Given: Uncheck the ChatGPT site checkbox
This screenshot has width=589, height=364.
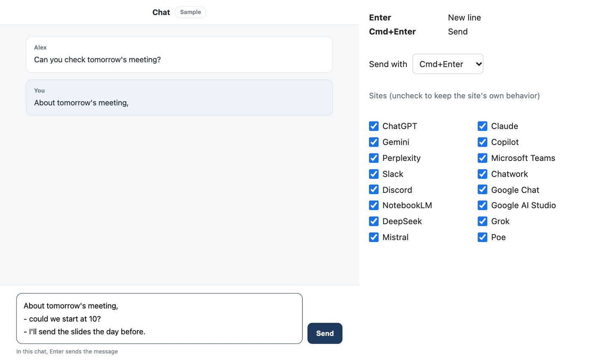Looking at the screenshot, I should pos(374,126).
